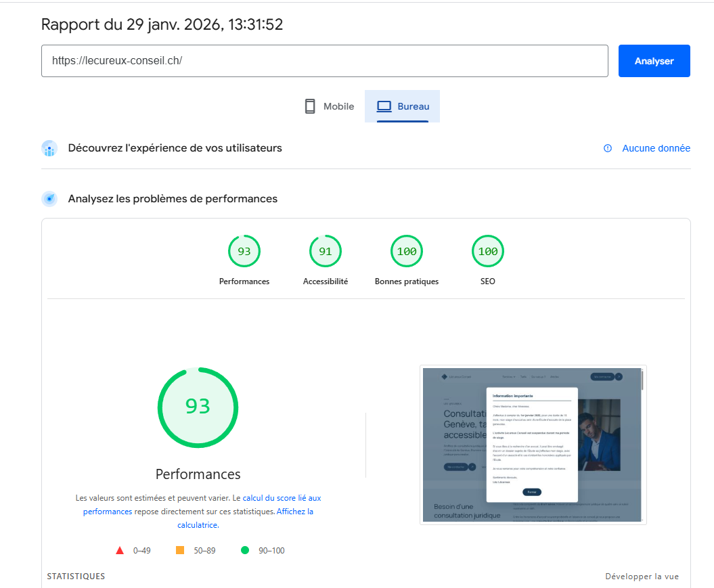Click the info icon next to Aucune donnée

607,148
